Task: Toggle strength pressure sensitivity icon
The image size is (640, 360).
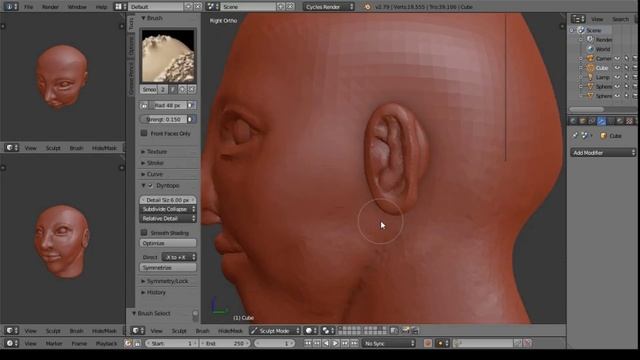Action: [x=191, y=119]
